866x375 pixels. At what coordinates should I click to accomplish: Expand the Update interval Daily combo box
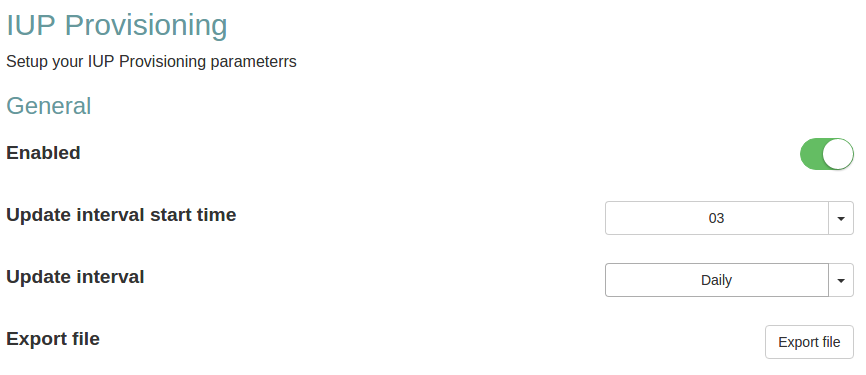[x=729, y=280]
